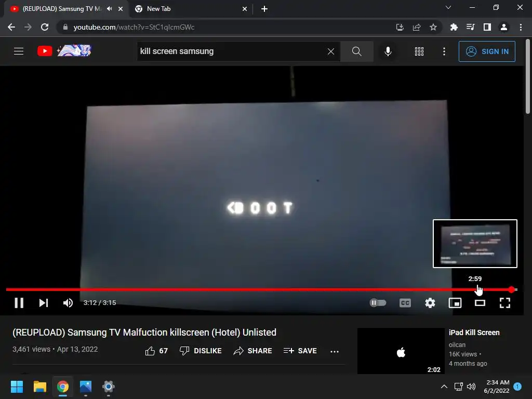Open video settings gear
The width and height of the screenshot is (532, 399).
tap(430, 303)
